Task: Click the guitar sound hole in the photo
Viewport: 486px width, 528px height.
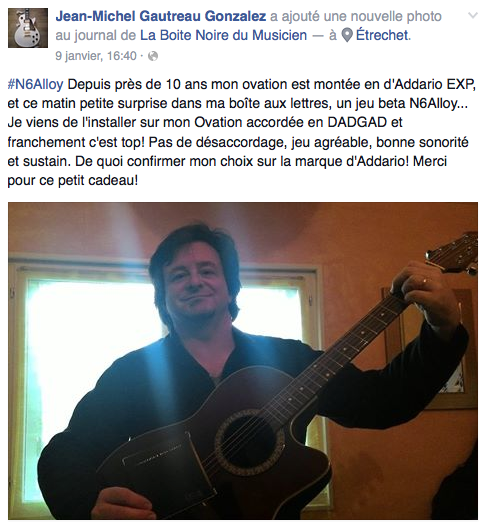Action: point(248,441)
